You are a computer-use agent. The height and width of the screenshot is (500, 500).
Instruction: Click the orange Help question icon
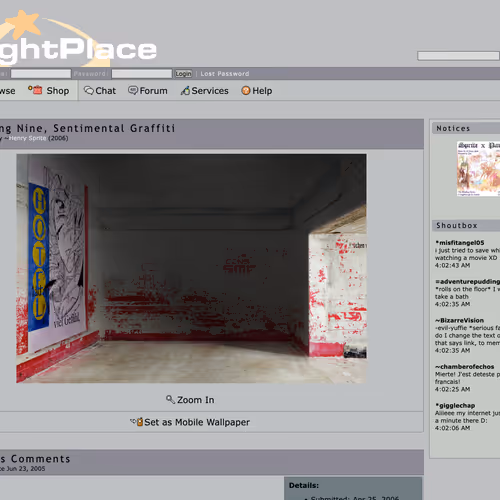(246, 91)
